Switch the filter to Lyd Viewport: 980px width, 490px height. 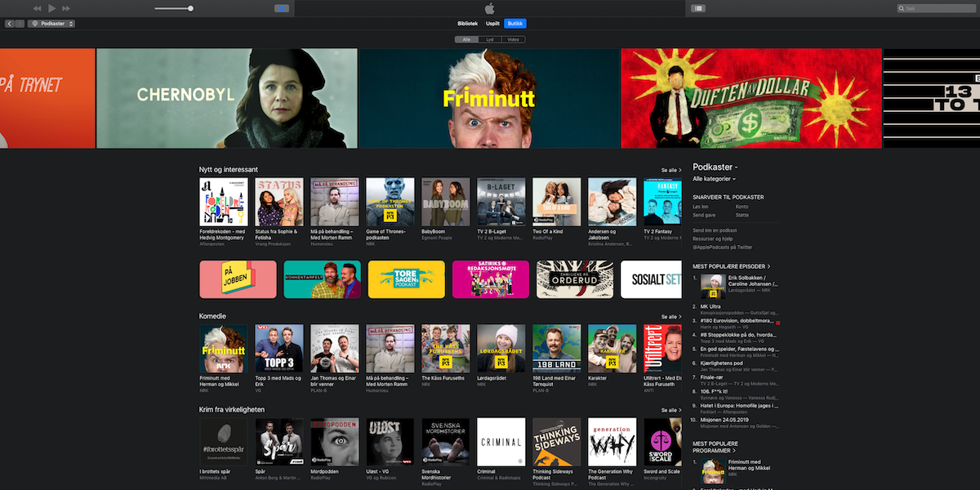[490, 39]
